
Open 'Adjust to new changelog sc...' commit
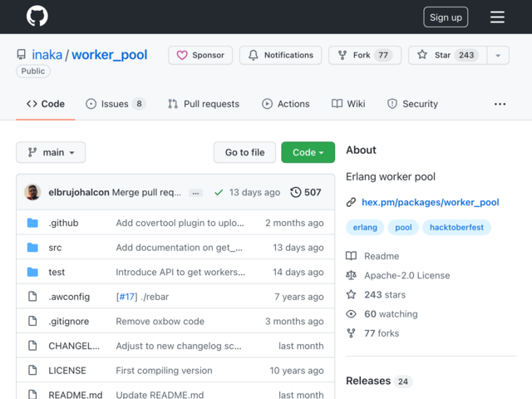tap(179, 346)
